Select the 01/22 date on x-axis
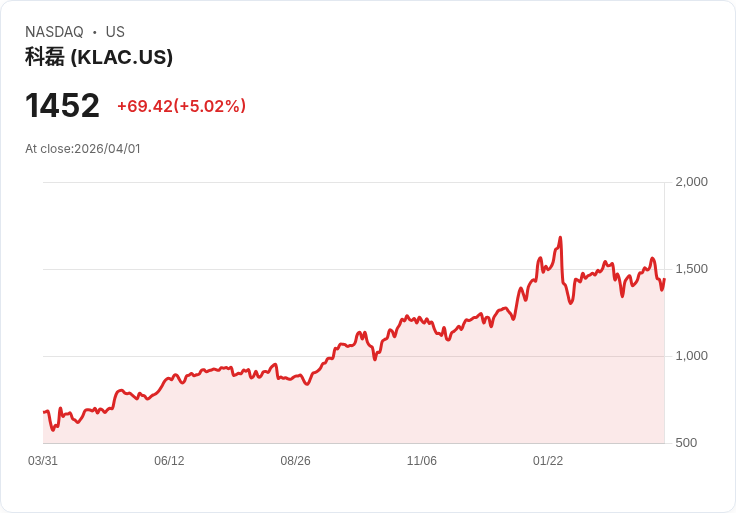 [x=548, y=461]
